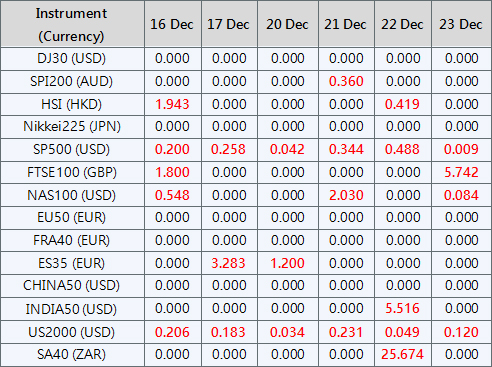Select the ES35 (EUR) value 1.200
The image size is (492, 367).
287,263
